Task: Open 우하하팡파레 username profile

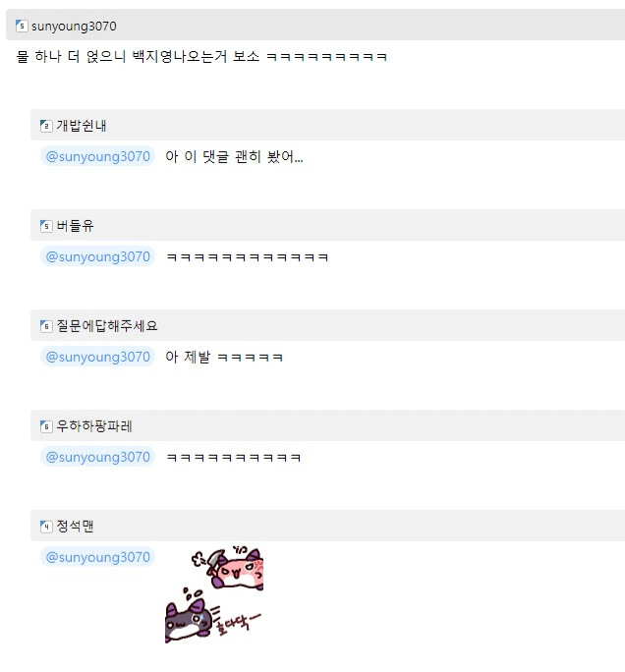Action: click(94, 426)
